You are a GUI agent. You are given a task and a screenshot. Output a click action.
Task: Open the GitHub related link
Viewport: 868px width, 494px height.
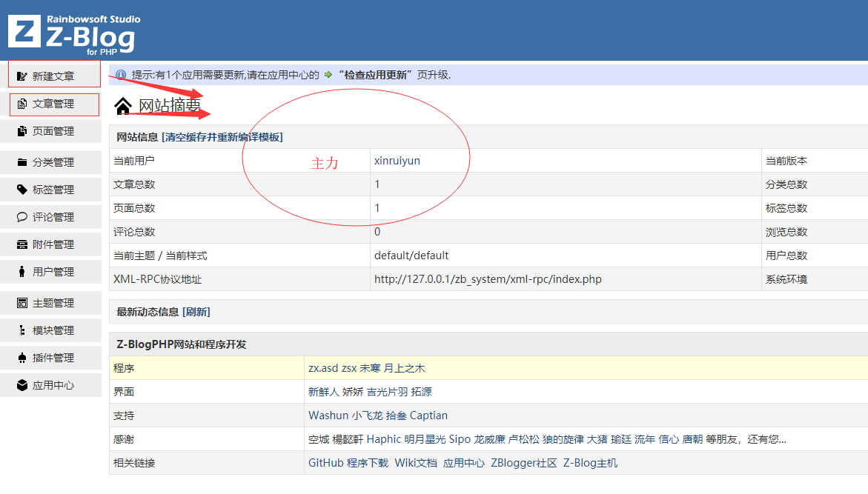(326, 463)
